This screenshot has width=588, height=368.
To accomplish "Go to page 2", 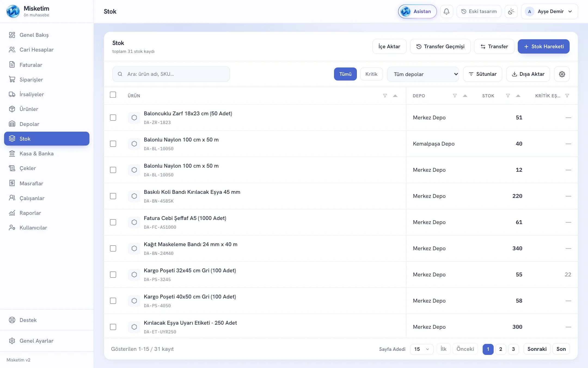I will (501, 349).
